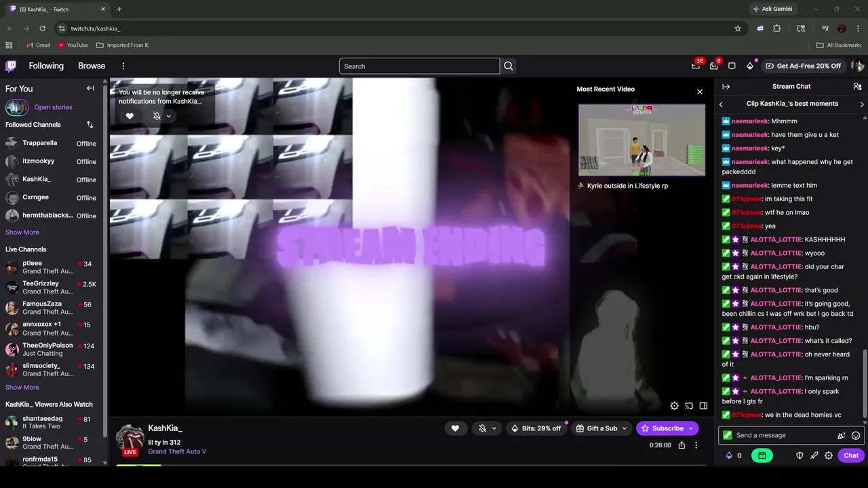Image resolution: width=868 pixels, height=488 pixels.
Task: Collapse the For You sidebar
Action: [90, 88]
